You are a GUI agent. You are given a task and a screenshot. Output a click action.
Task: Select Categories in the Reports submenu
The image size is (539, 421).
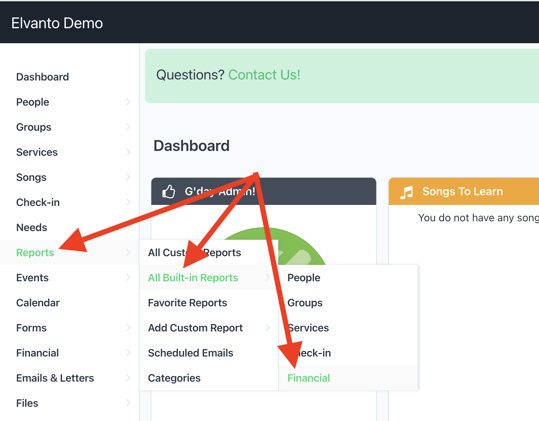point(209,378)
